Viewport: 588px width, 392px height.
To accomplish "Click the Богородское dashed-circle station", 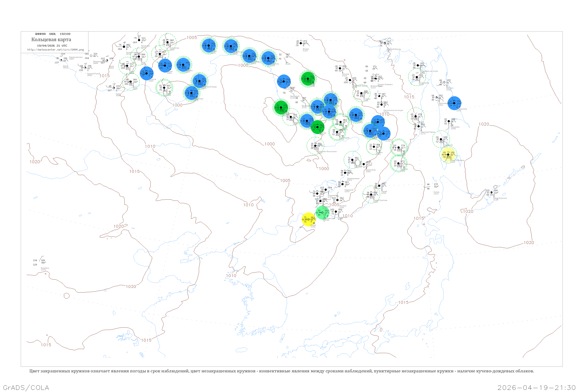I will [417, 77].
